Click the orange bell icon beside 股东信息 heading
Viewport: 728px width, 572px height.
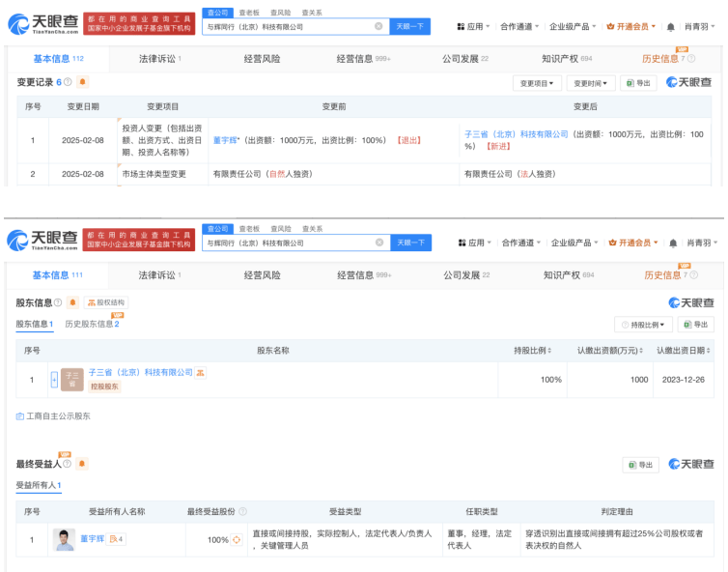click(72, 302)
